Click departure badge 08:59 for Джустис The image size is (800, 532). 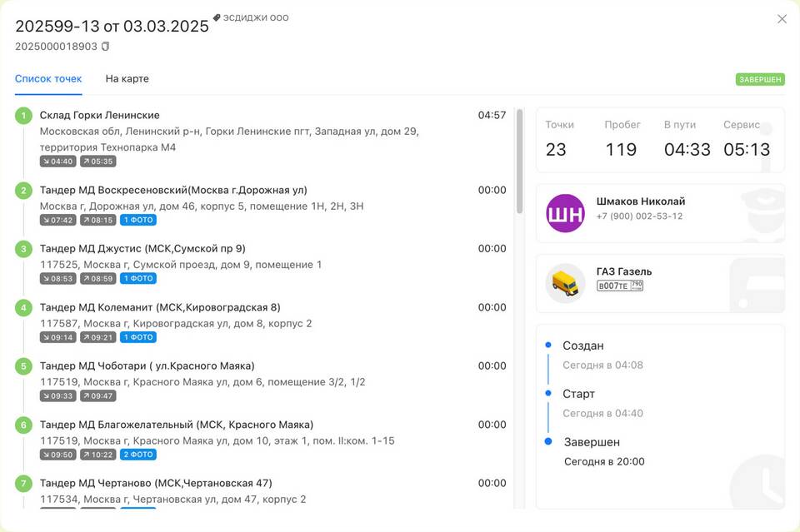point(98,279)
